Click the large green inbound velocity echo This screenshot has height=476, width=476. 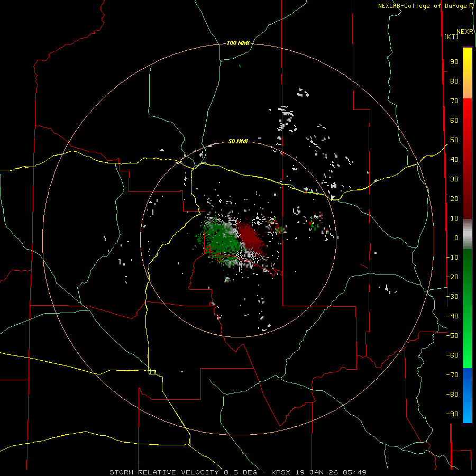click(222, 239)
